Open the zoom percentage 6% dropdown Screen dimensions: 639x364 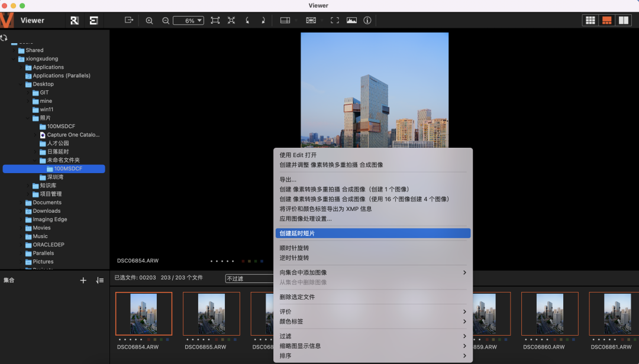(188, 20)
